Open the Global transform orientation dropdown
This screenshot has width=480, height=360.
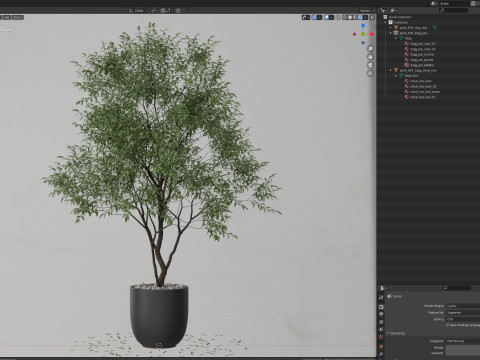138,11
